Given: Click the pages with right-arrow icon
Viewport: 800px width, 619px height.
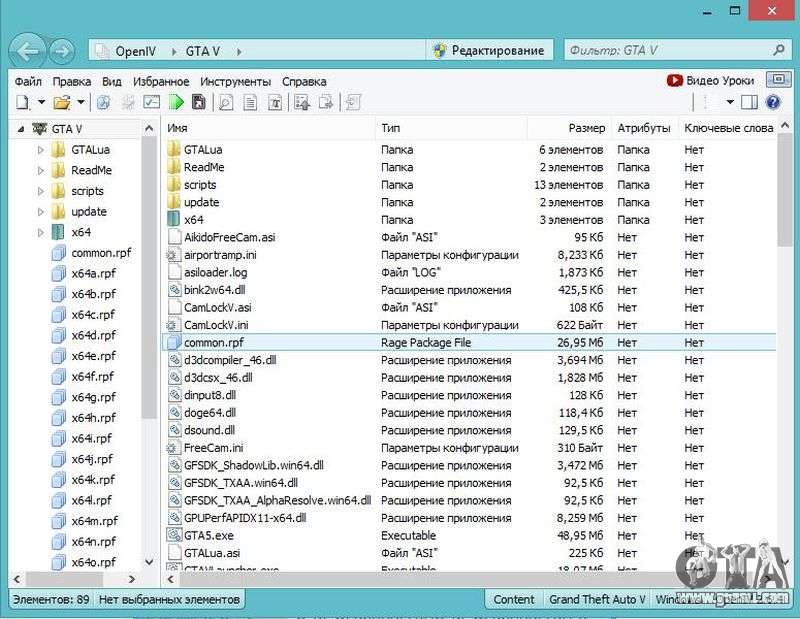Looking at the screenshot, I should click(326, 103).
